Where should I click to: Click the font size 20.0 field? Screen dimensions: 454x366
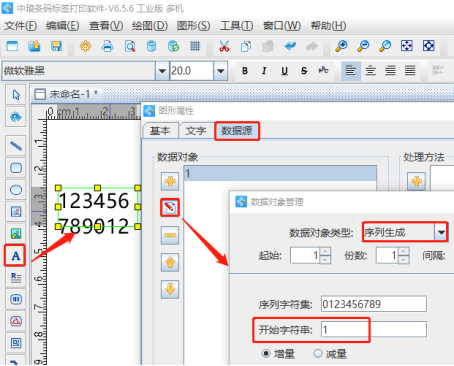[191, 71]
